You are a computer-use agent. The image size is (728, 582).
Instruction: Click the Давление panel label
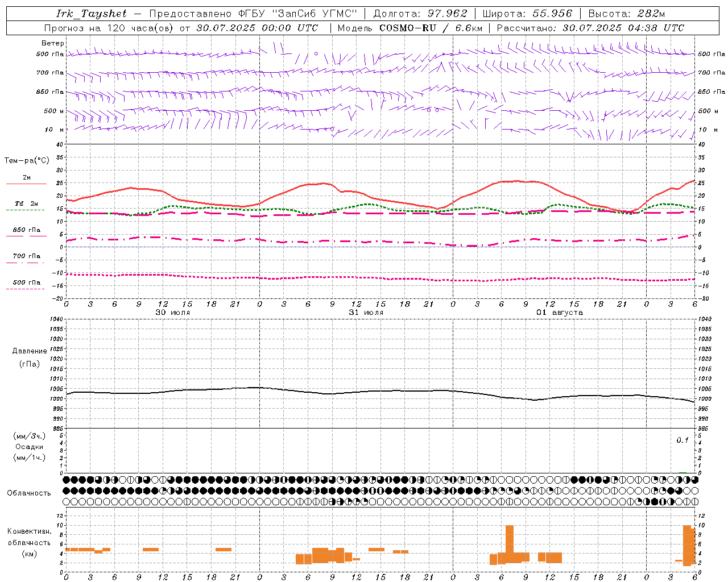[30, 351]
